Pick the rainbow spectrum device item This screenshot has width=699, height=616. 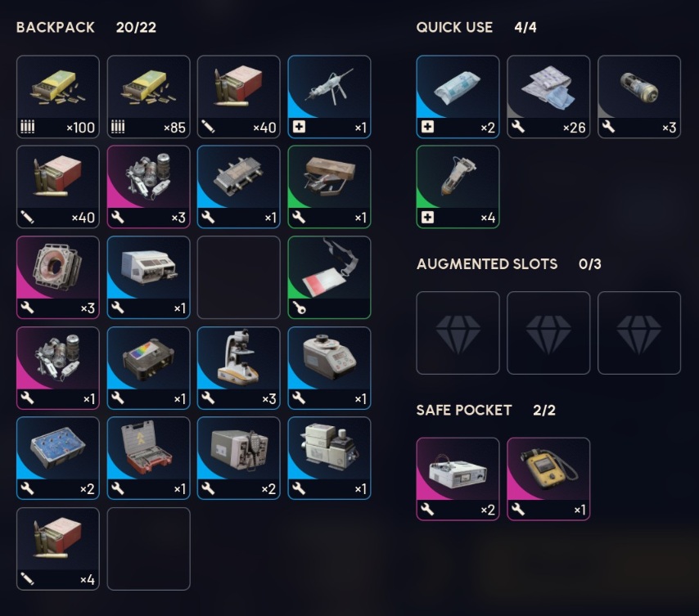(148, 368)
